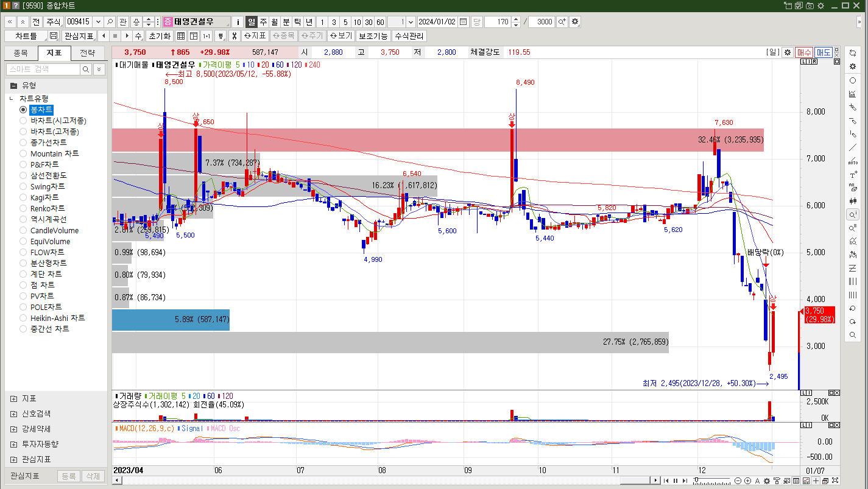This screenshot has height=489, width=868.
Task: Select the 봉차트 radio button
Action: (x=23, y=110)
